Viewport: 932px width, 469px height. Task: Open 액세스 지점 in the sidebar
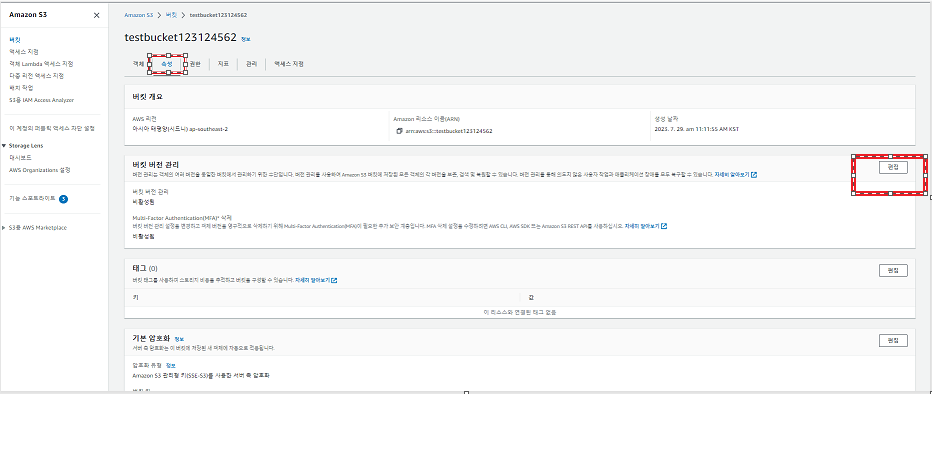pos(24,52)
